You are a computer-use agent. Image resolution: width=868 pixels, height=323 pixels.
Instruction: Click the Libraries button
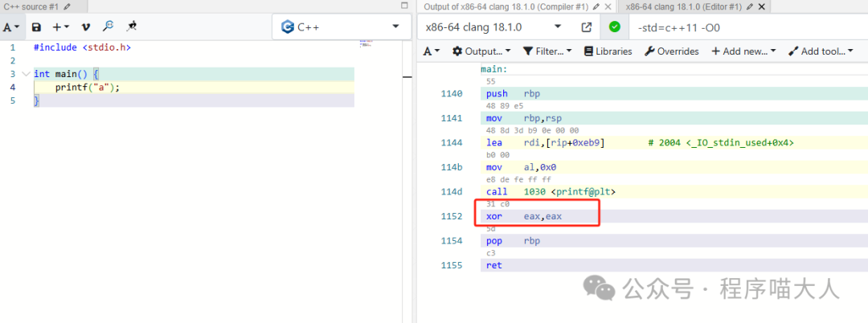pos(608,51)
